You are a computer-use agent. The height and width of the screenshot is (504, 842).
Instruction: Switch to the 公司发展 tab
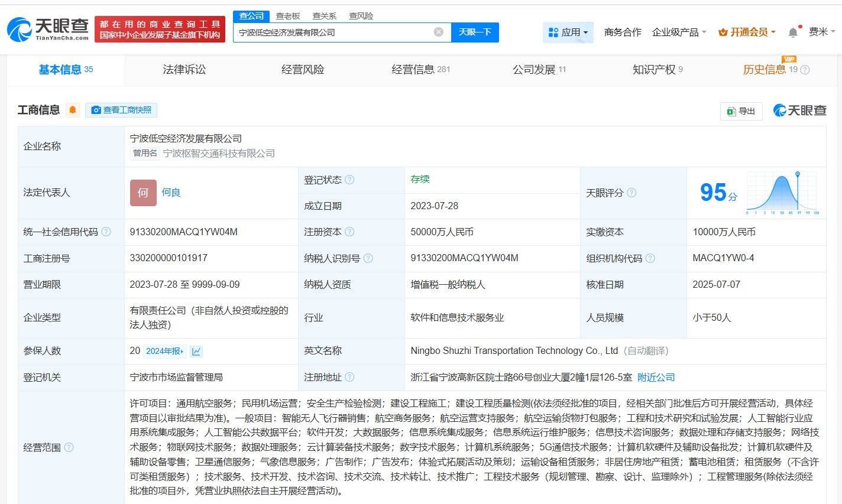pyautogui.click(x=539, y=70)
